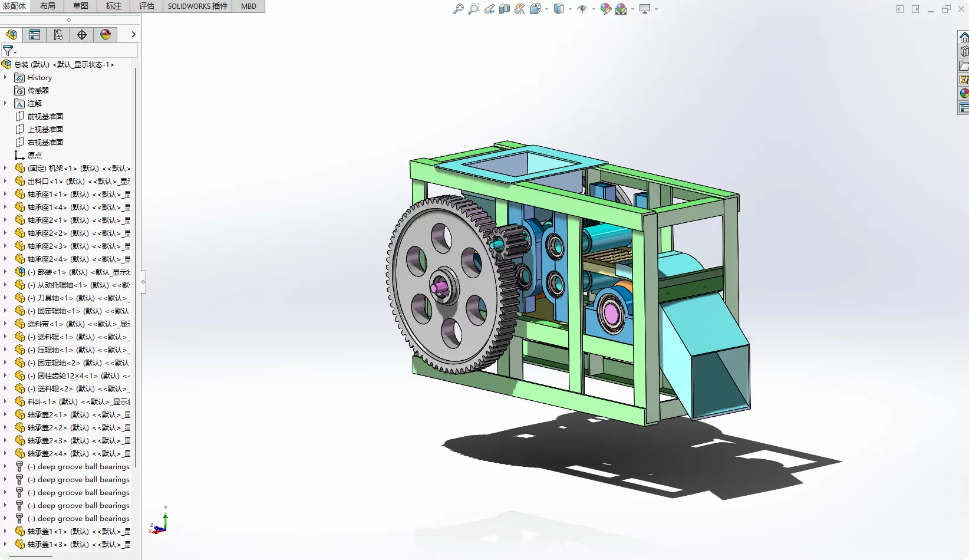Viewport: 969px width, 560px height.
Task: Open the Design Library task pane icon
Action: pos(964,51)
